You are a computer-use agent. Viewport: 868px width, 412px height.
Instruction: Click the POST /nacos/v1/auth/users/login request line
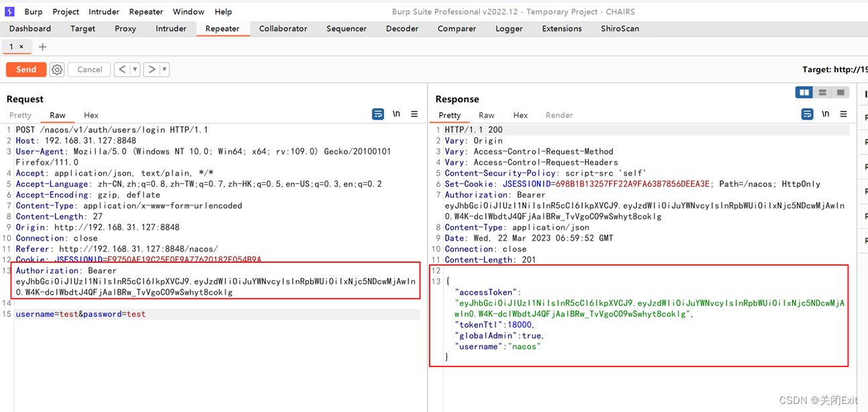(x=112, y=130)
